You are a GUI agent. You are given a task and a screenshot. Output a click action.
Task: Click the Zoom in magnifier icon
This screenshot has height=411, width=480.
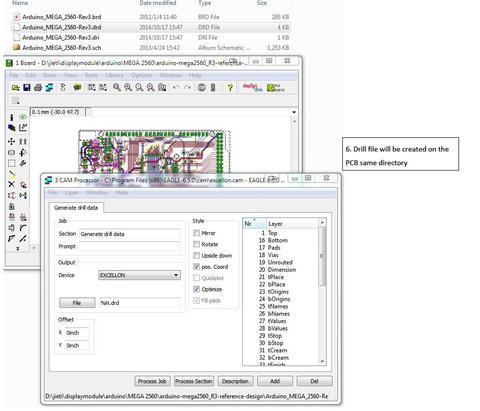point(128,88)
